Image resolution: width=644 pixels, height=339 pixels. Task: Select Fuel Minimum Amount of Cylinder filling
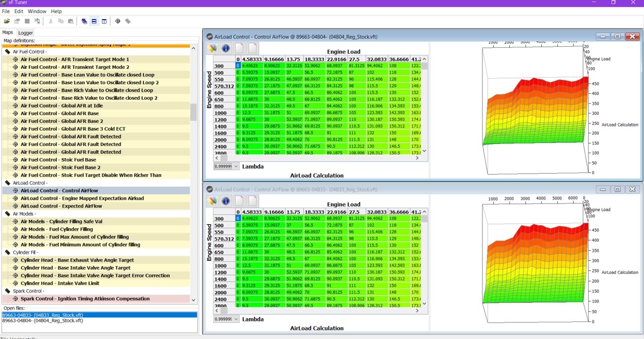click(96, 245)
